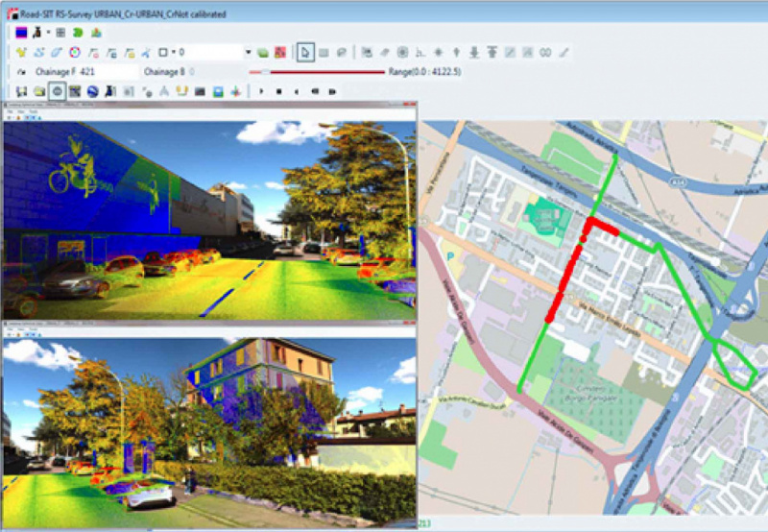Click the color wheel icon
The width and height of the screenshot is (768, 532).
coord(75,52)
